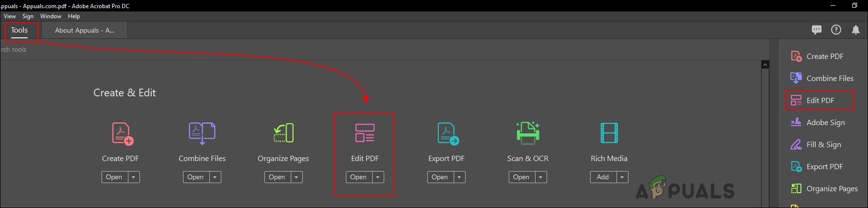Click the Export PDF label in the right sidebar
868x208 pixels.
[824, 166]
